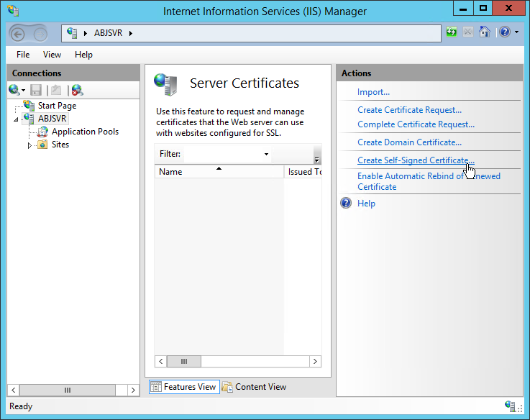Click Connections pane right scroll arrow

133,390
